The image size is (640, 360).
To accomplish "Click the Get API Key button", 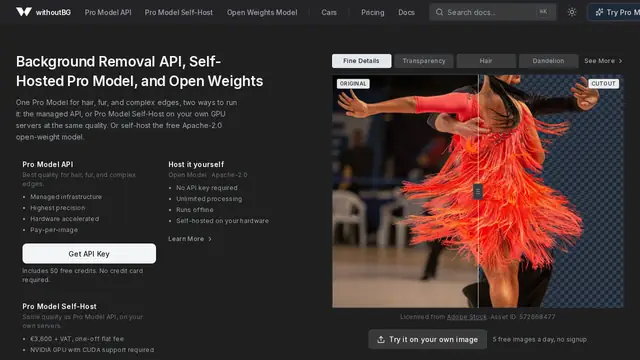I will 89,253.
